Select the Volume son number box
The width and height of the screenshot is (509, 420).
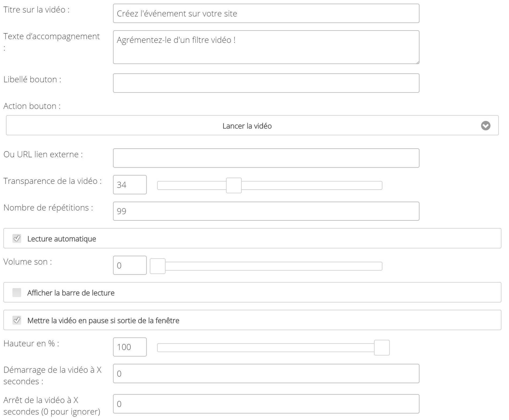(130, 265)
